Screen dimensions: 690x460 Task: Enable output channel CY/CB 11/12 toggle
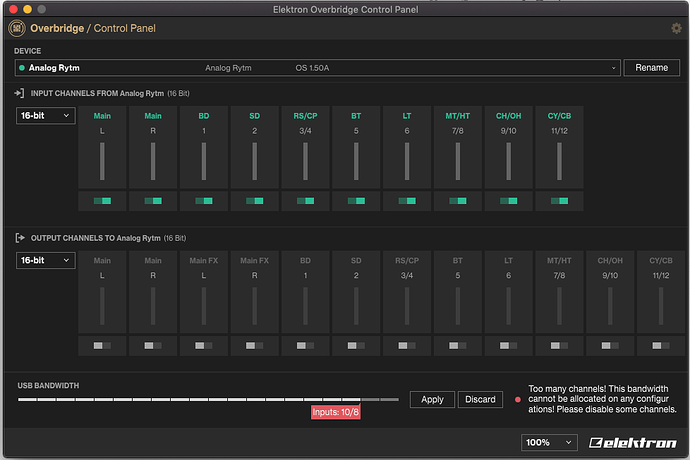[x=661, y=346]
